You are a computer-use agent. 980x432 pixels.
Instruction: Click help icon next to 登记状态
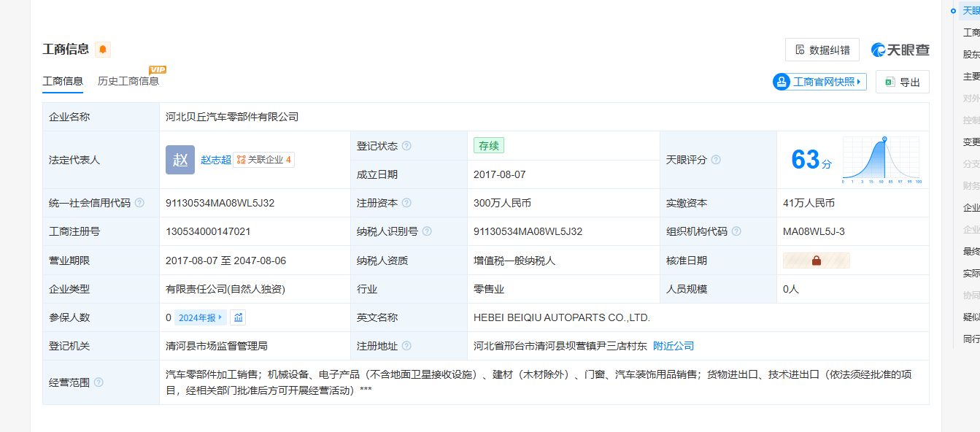point(406,146)
